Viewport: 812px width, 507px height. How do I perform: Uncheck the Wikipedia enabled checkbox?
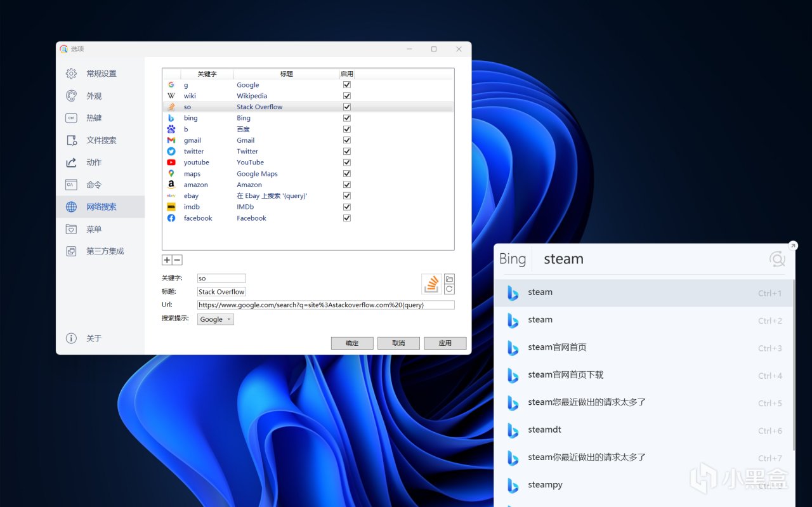tap(347, 96)
